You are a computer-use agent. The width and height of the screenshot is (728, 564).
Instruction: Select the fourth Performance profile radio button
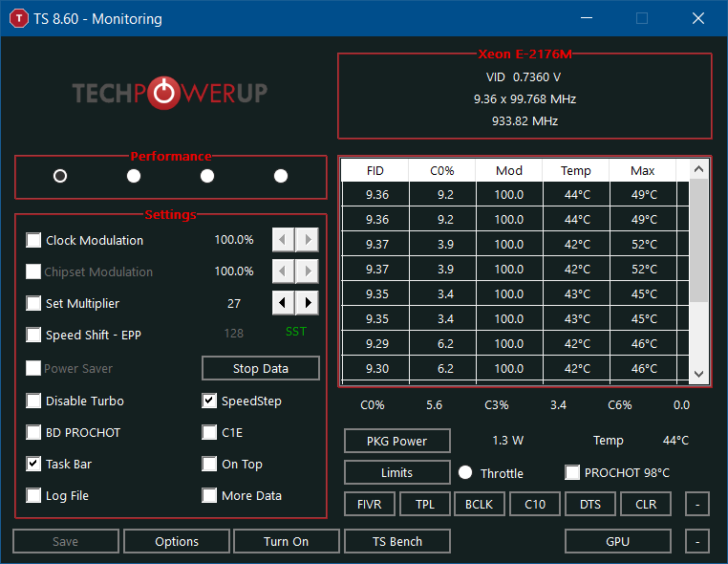click(x=281, y=176)
